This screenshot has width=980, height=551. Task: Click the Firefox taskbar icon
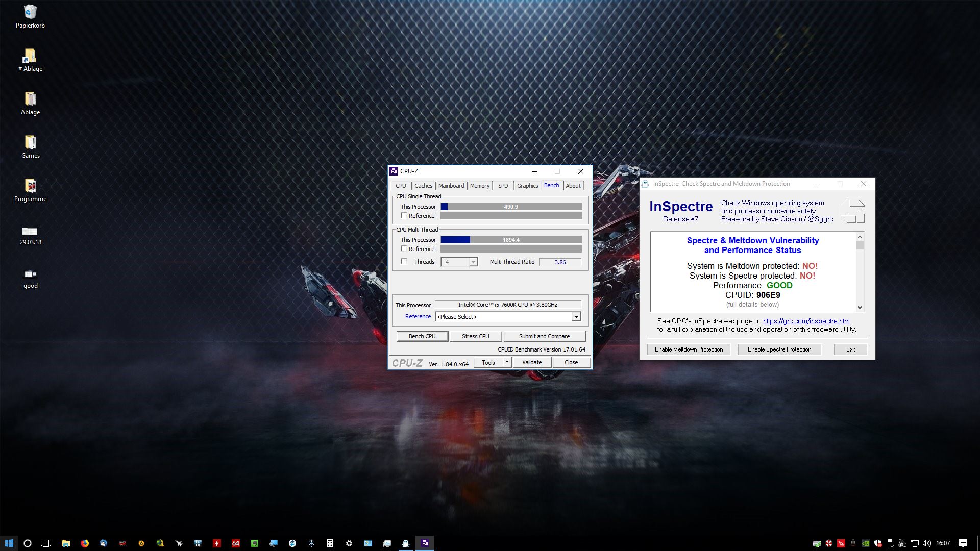point(85,543)
